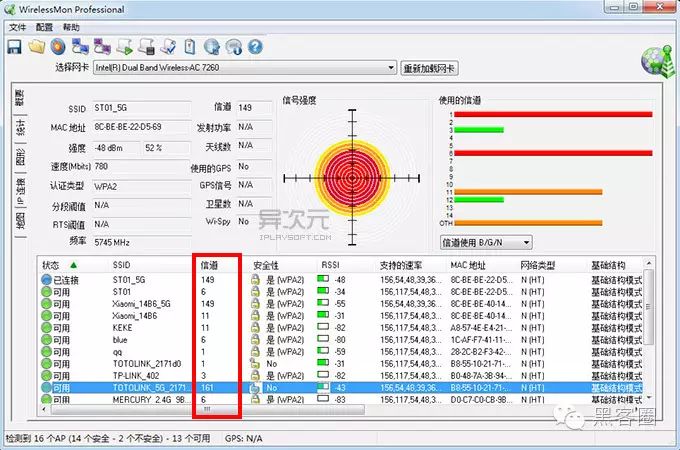Click the red channel 1 usage bar
680x450 pixels.
pos(553,114)
